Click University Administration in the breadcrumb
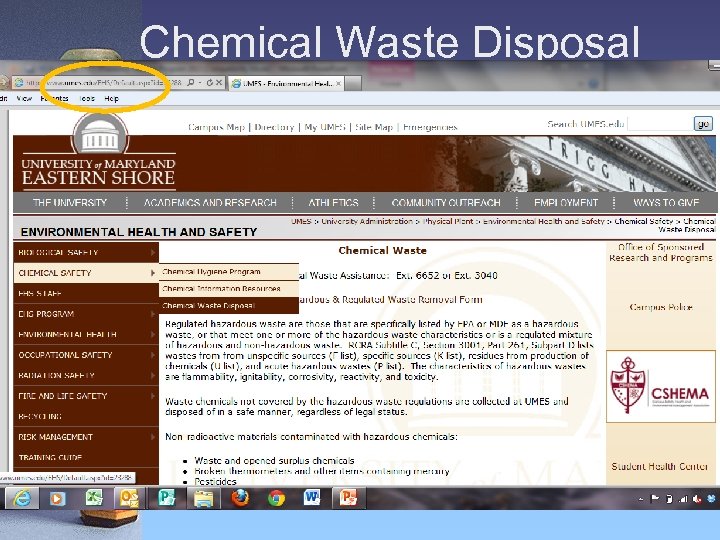720x540 pixels. pyautogui.click(x=367, y=221)
